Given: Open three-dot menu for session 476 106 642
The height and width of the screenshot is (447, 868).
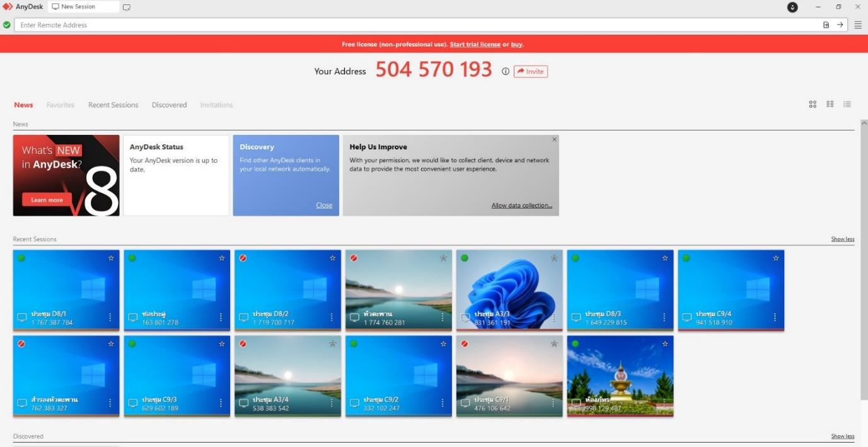Looking at the screenshot, I should point(554,403).
